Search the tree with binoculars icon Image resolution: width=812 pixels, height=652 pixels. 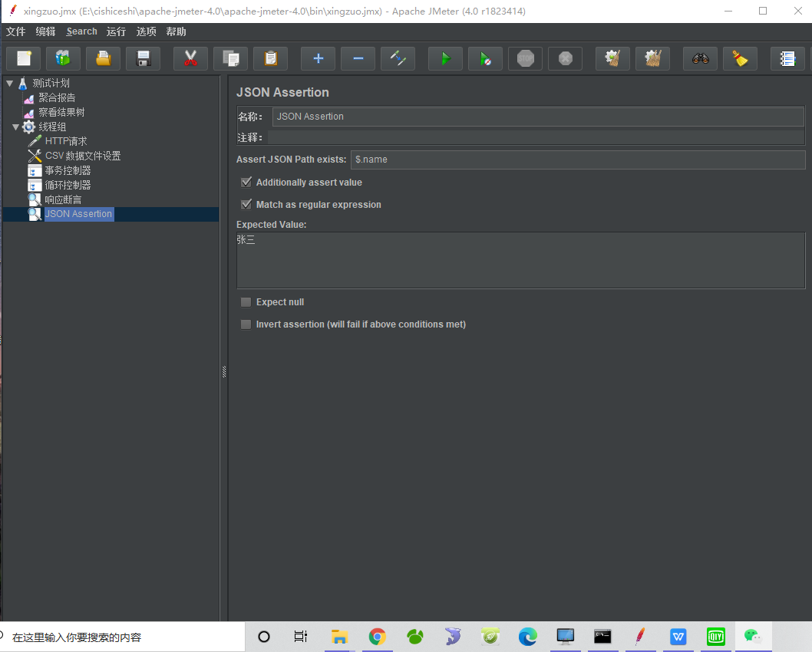tap(700, 58)
